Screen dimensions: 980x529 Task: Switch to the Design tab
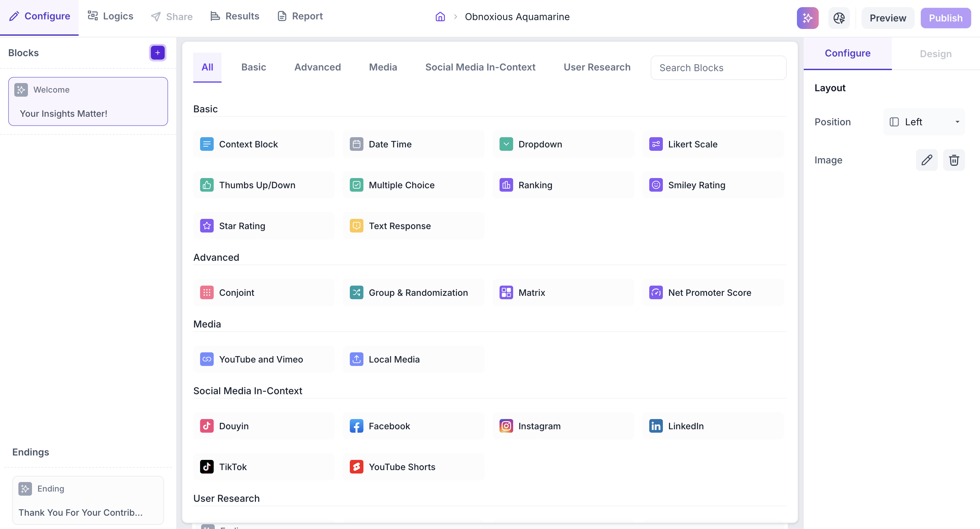935,54
